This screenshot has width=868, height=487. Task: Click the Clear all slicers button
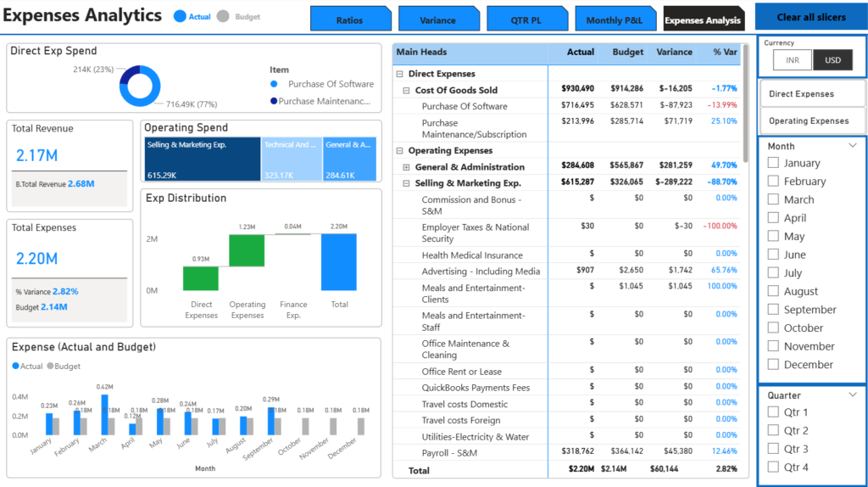(x=810, y=17)
